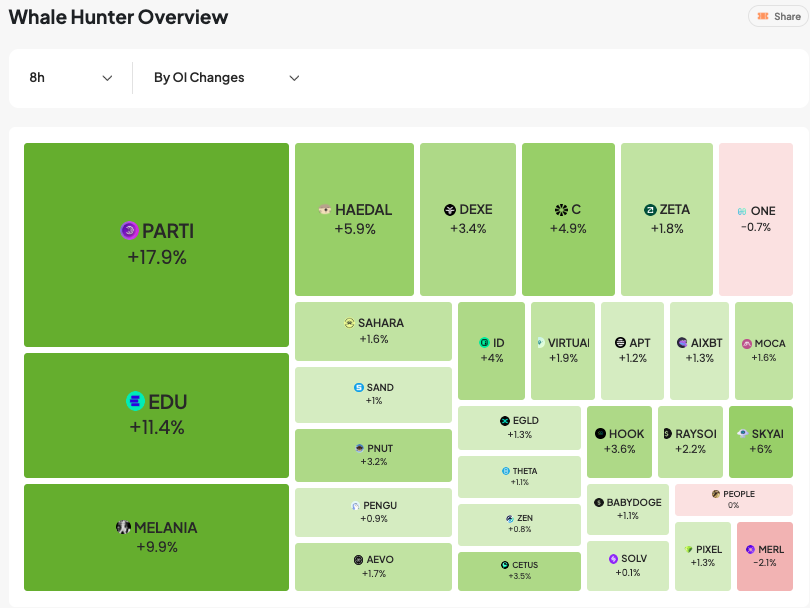The height and width of the screenshot is (608, 810).
Task: Click the SAHARA token icon
Action: 349,323
